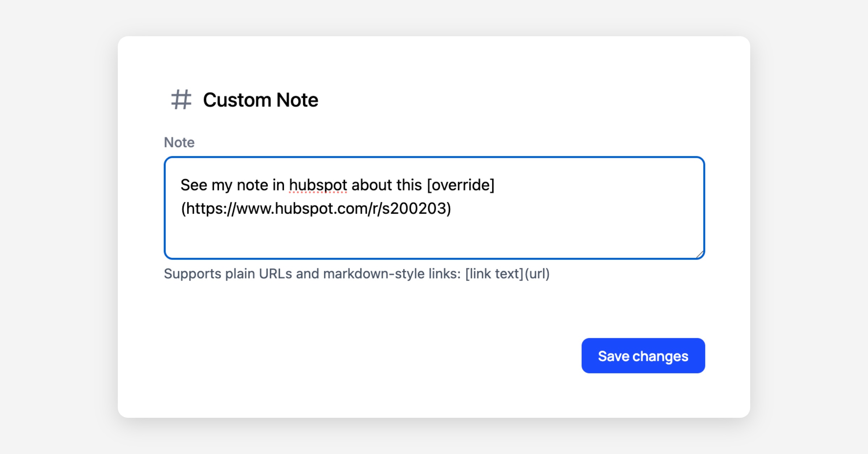Click the word See in the note
The height and width of the screenshot is (454, 868).
193,185
